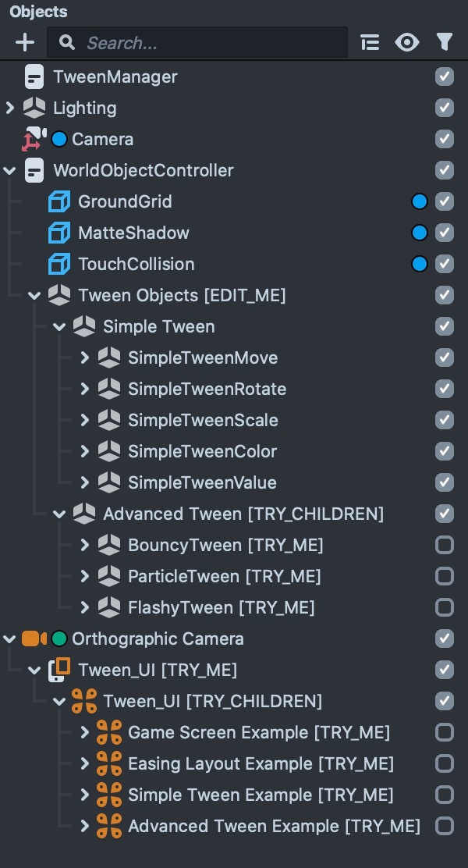Collapse the Simple Tween group
Screen dimensions: 468x868
coord(60,326)
